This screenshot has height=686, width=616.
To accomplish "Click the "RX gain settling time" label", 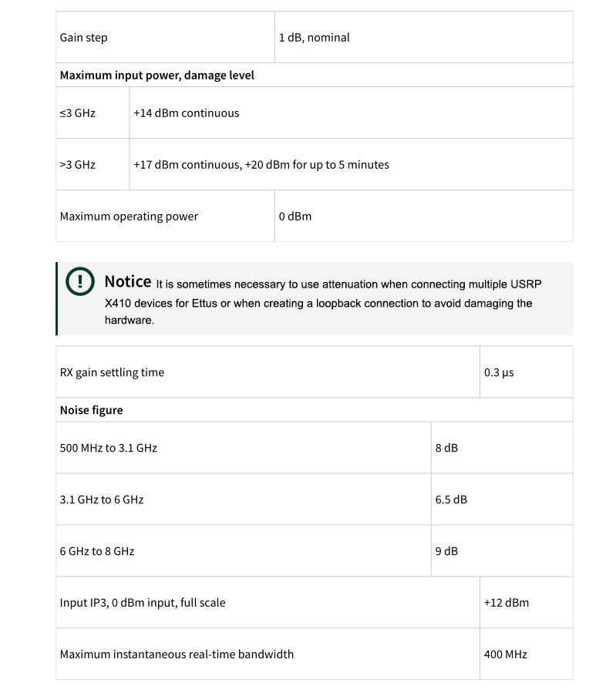I will [x=112, y=373].
